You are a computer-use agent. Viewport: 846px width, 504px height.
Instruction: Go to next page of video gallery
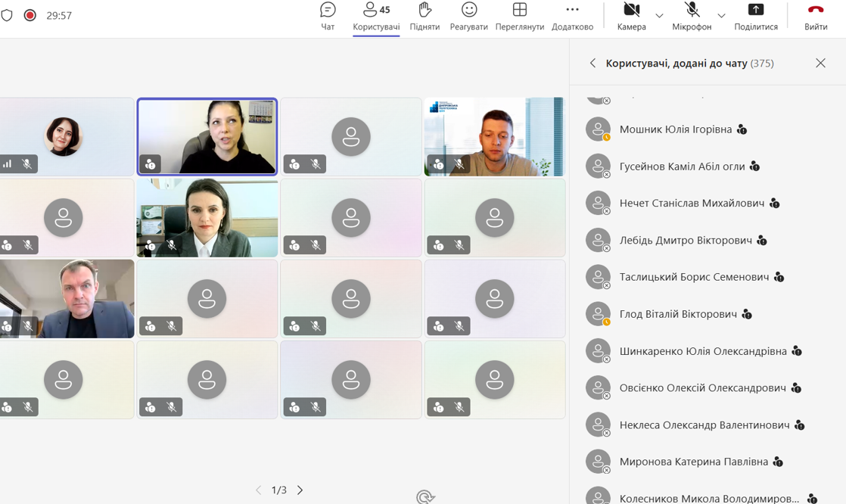point(300,490)
